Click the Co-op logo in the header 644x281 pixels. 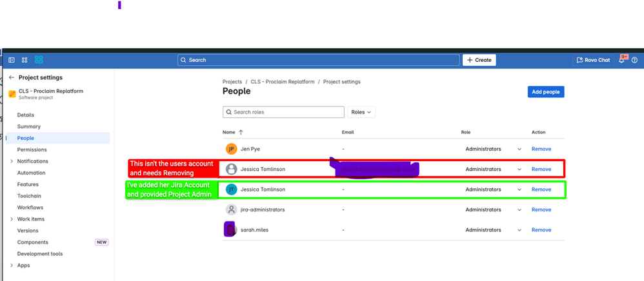[x=39, y=60]
